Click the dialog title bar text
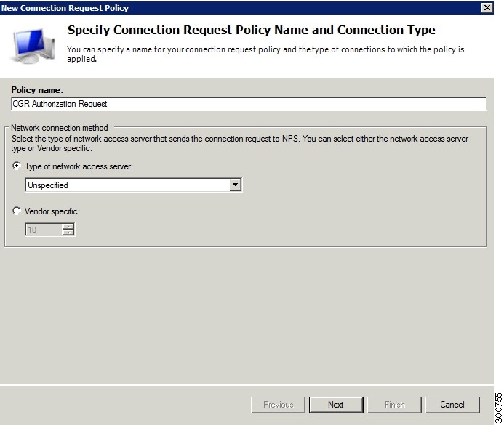504x425 pixels. (65, 8)
